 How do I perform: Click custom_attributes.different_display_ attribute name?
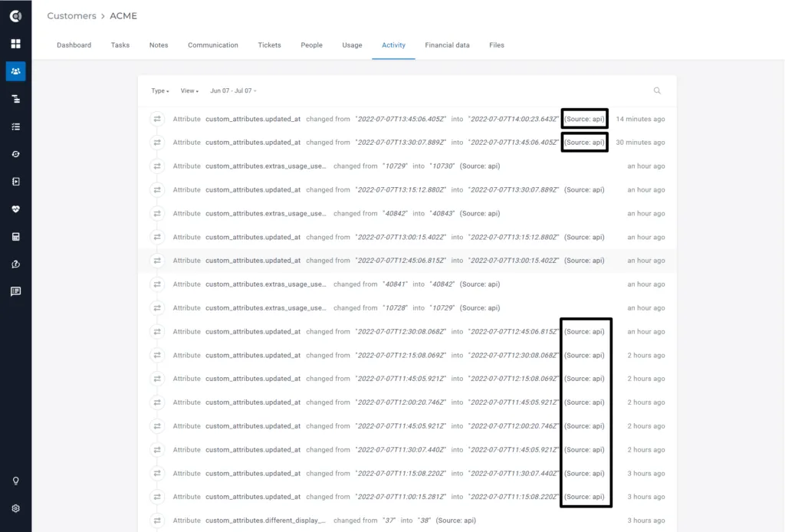click(x=265, y=521)
